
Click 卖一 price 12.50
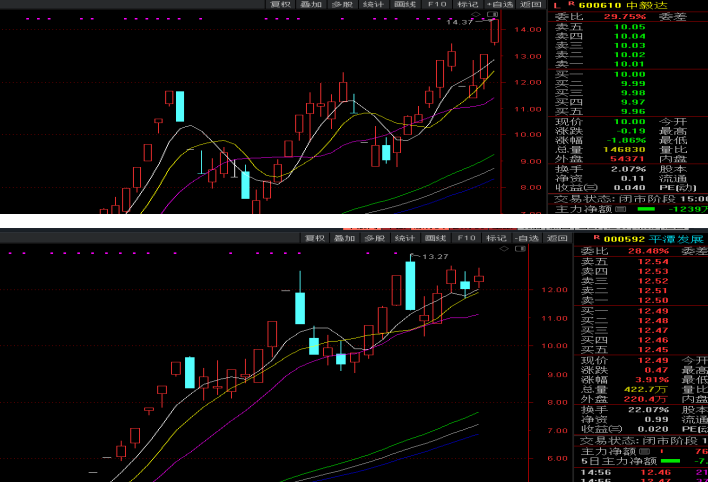[x=652, y=300]
